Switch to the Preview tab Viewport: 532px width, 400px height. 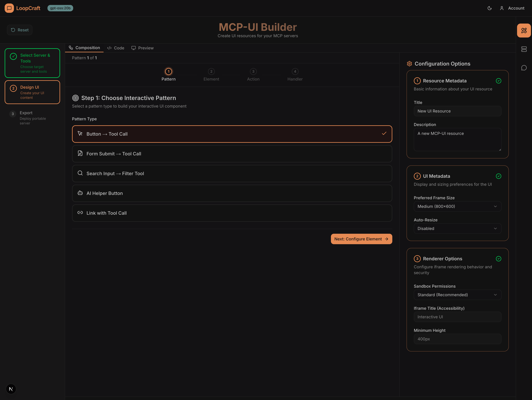142,48
